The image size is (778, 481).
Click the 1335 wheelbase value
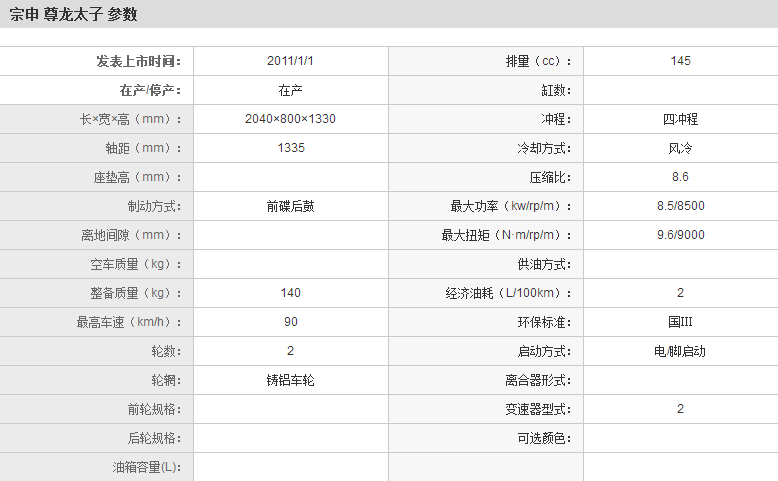[x=290, y=148]
